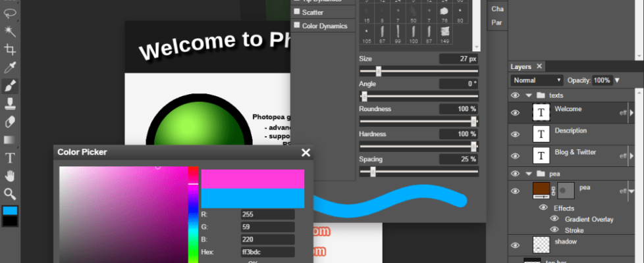Click the pea layer mask thumbnail
This screenshot has width=644, height=263.
coord(566,191)
